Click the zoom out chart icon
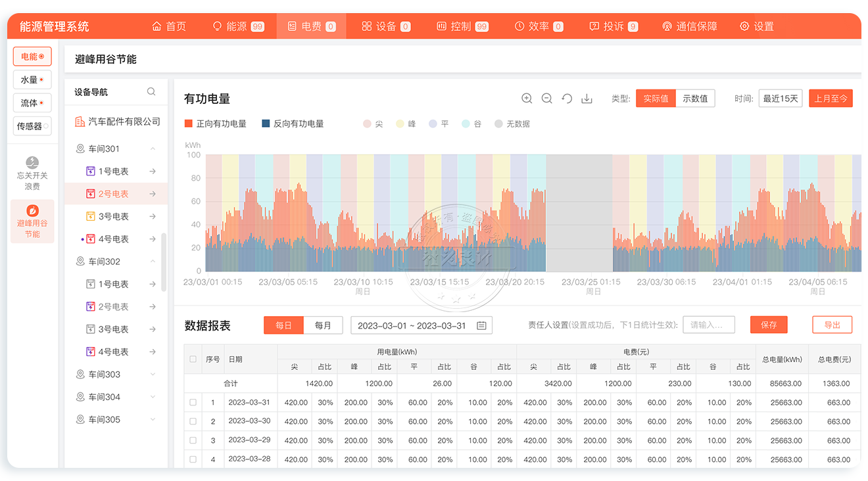The height and width of the screenshot is (481, 868). (546, 99)
